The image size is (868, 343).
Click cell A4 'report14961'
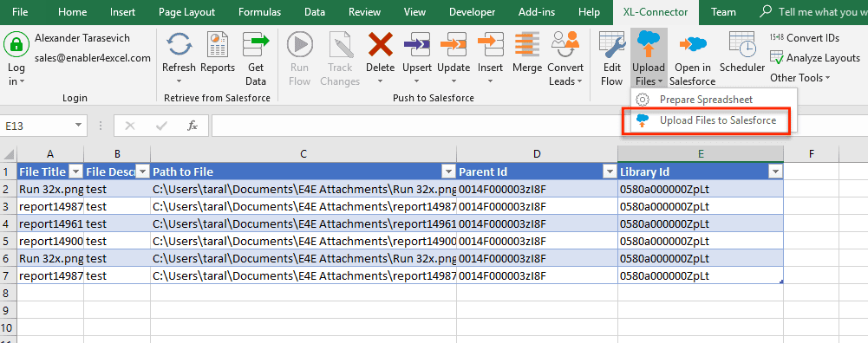click(50, 224)
